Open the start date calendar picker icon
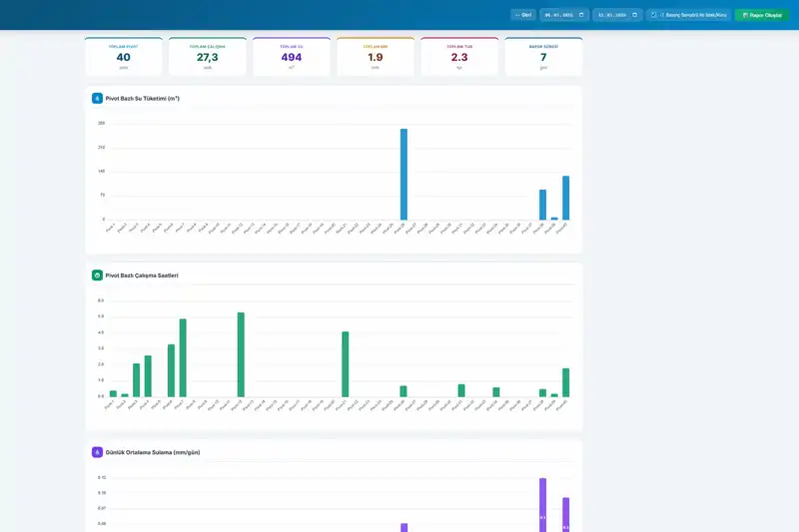Screen dimensions: 799x532 (581, 15)
